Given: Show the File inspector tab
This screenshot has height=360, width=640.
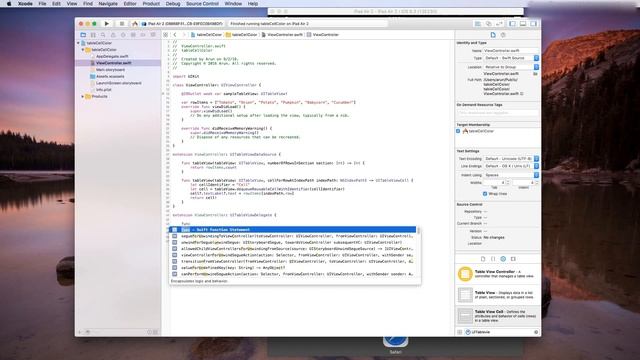Looking at the screenshot, I should pos(493,35).
